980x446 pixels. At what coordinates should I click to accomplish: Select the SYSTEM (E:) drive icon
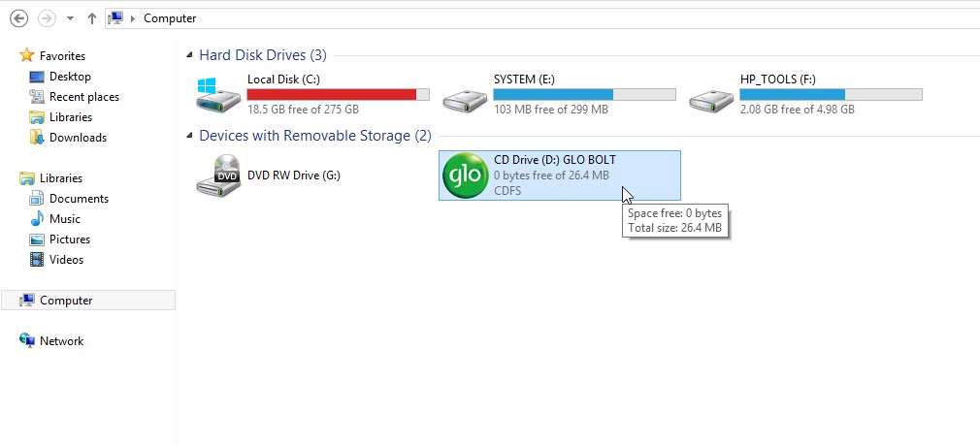coord(465,100)
